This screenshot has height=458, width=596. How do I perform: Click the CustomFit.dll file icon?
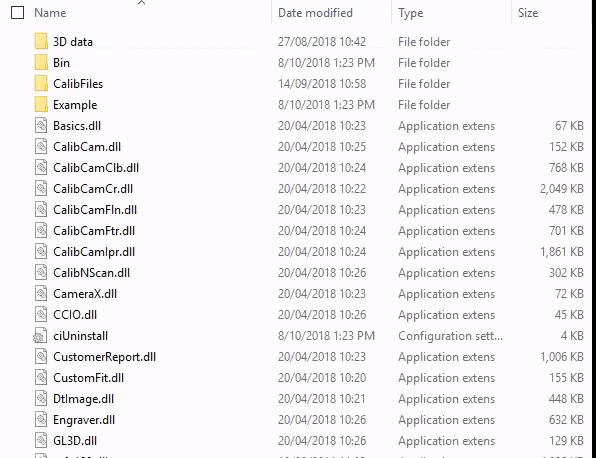click(x=41, y=377)
